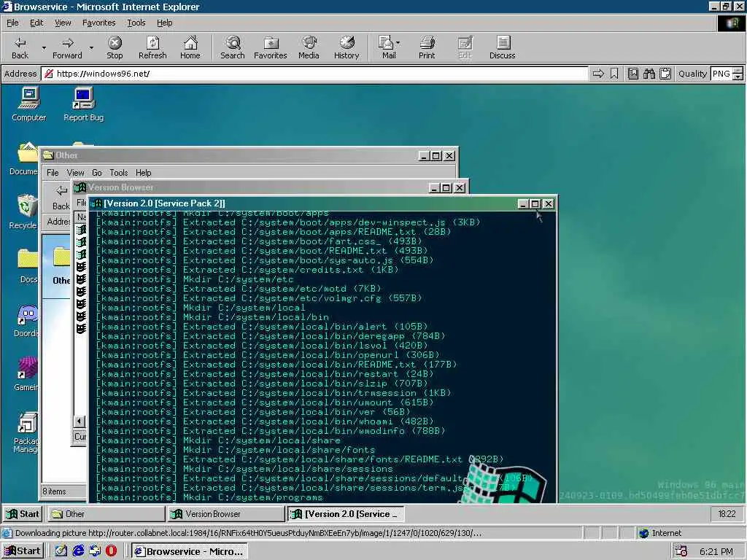Click the Go arrow next to address bar

point(598,74)
